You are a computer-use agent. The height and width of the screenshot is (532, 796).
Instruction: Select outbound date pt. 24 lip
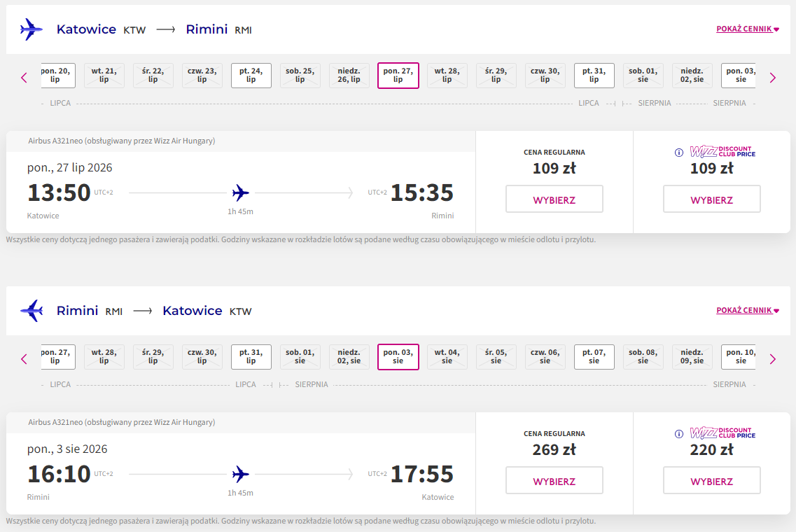pyautogui.click(x=251, y=76)
